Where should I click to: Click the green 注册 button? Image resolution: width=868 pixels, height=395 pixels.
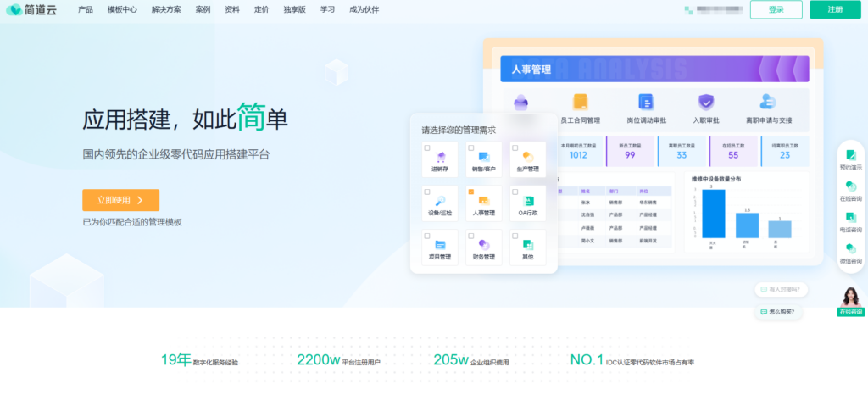(835, 9)
